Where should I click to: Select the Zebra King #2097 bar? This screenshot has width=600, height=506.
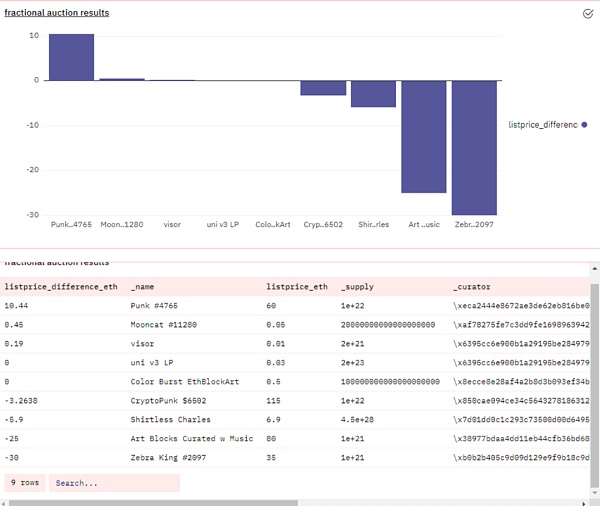pos(474,147)
